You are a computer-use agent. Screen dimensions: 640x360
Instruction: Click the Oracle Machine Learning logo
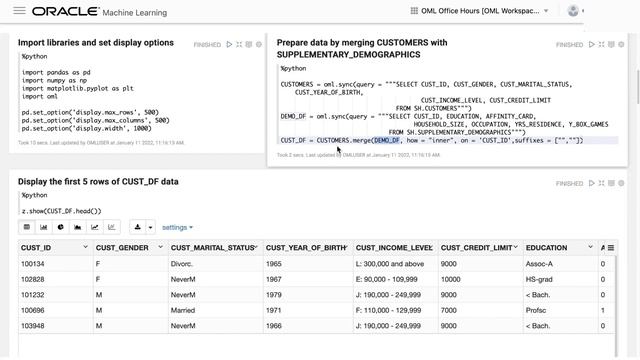pyautogui.click(x=99, y=12)
